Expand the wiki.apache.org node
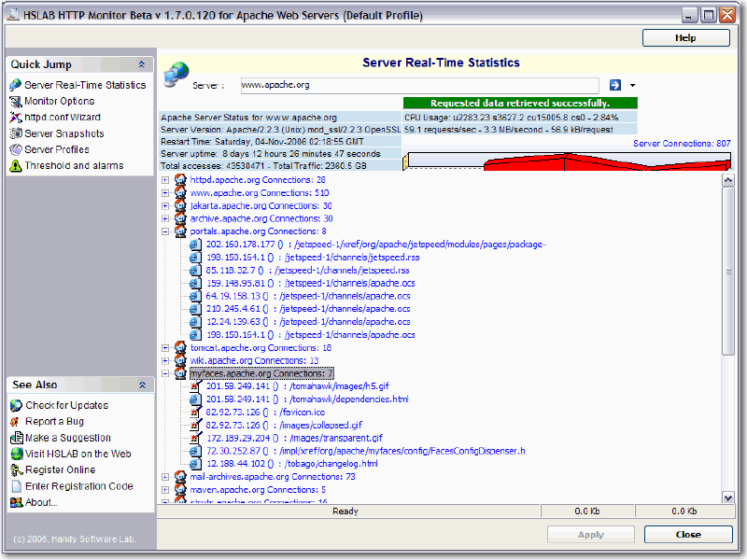The width and height of the screenshot is (747, 560). point(165,361)
